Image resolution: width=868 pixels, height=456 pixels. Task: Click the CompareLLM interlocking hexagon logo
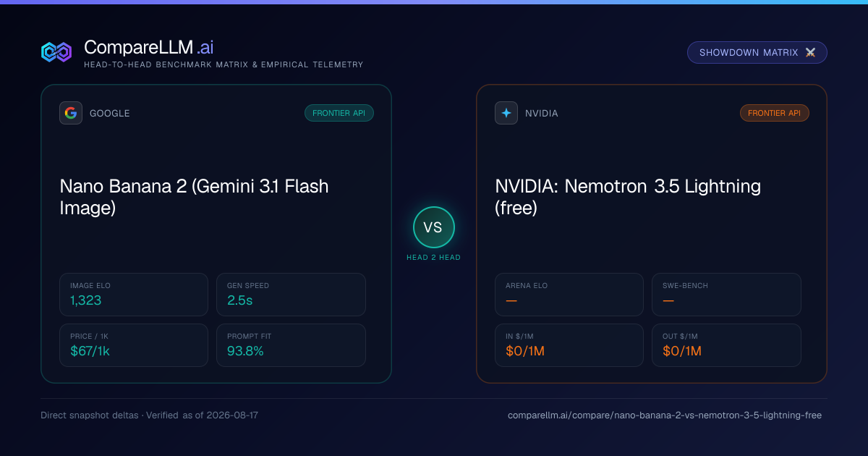coord(56,52)
